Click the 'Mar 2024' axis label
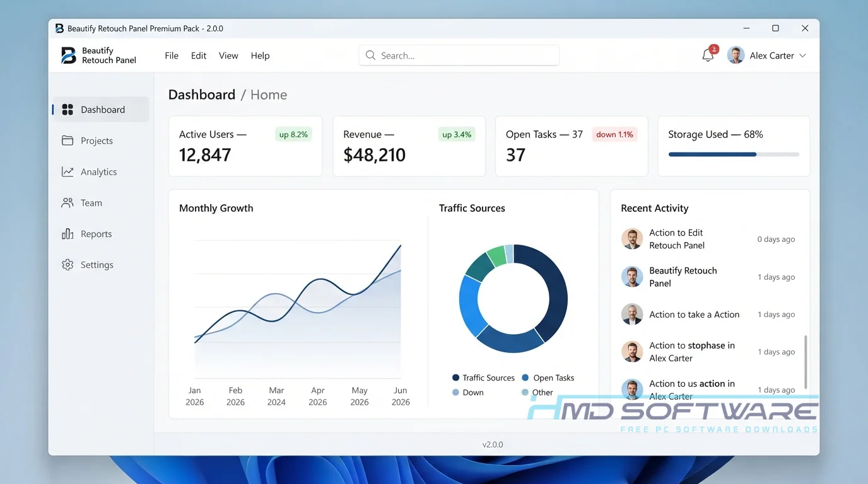The width and height of the screenshot is (868, 484). point(276,396)
